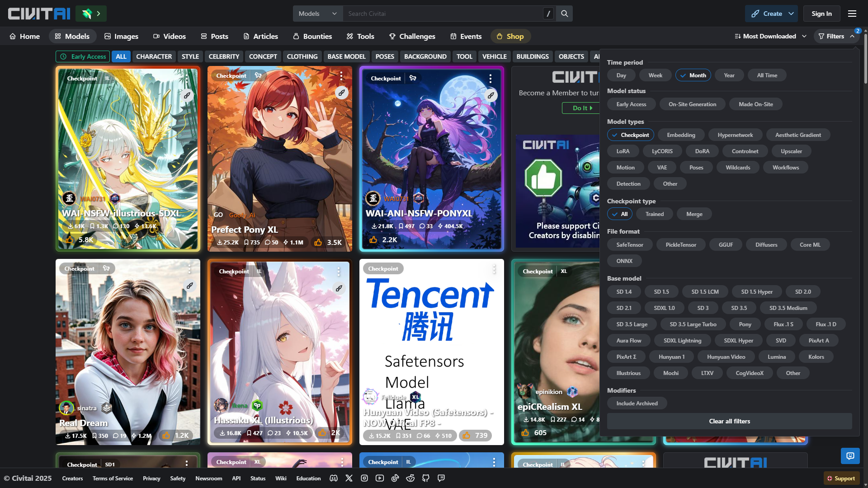The height and width of the screenshot is (488, 868).
Task: Expand the Most Downloaded sort dropdown
Action: point(770,36)
